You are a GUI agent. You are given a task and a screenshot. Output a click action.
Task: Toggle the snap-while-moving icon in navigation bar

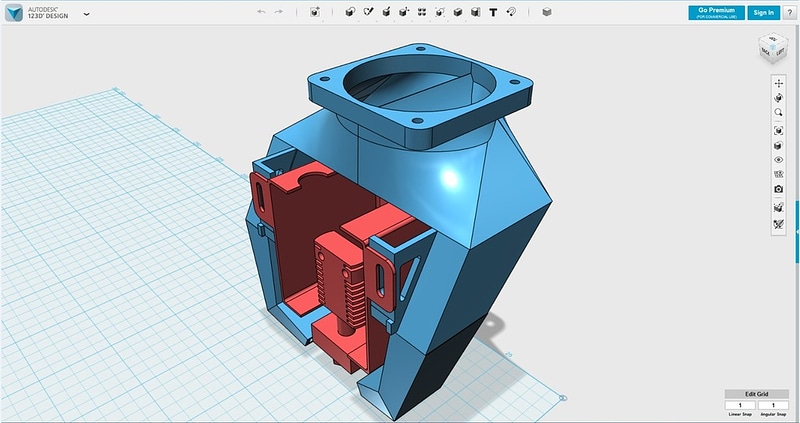779,207
